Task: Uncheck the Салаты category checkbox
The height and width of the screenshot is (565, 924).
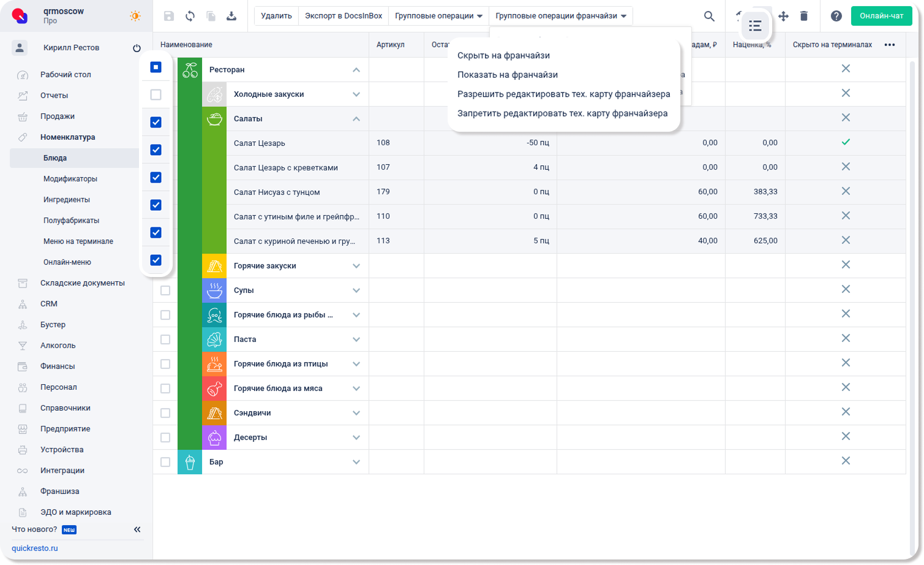Action: [x=156, y=123]
